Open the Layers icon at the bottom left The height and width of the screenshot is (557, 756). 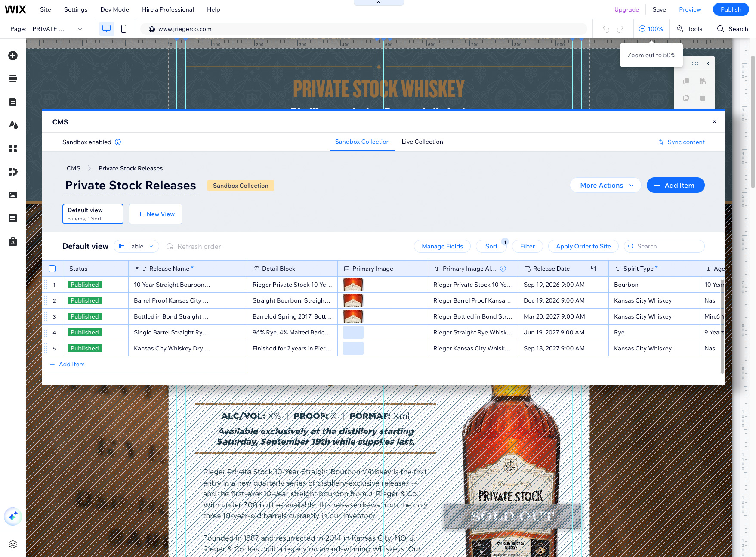13,544
